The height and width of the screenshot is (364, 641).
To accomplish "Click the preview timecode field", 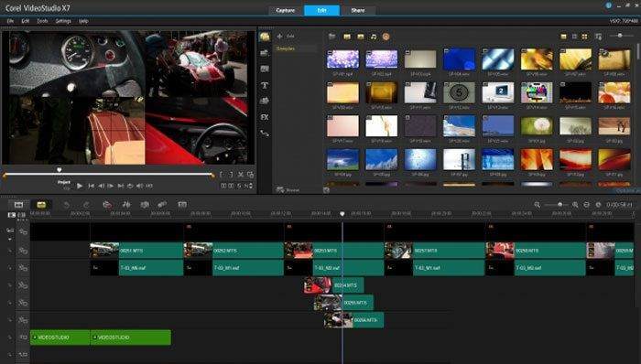I will [x=234, y=186].
